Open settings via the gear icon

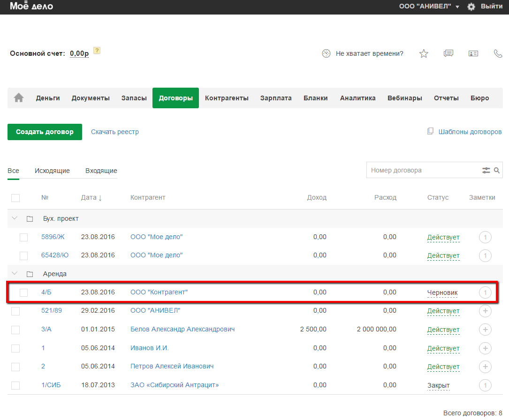tap(471, 7)
